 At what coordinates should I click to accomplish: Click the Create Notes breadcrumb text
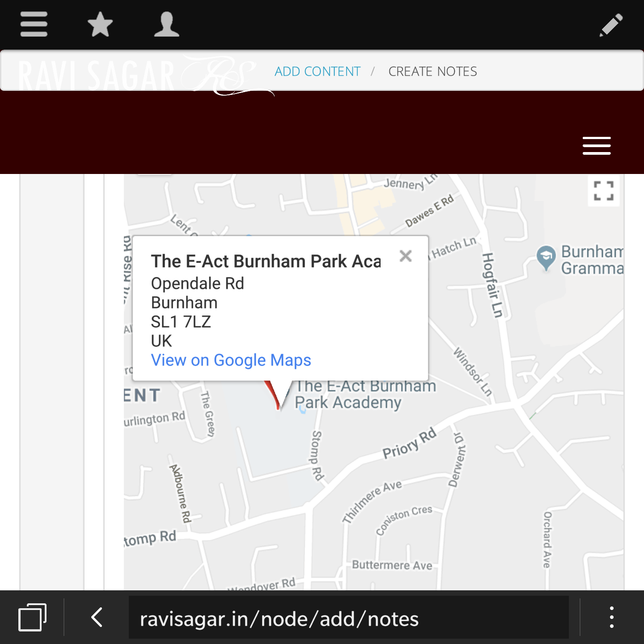coord(432,72)
